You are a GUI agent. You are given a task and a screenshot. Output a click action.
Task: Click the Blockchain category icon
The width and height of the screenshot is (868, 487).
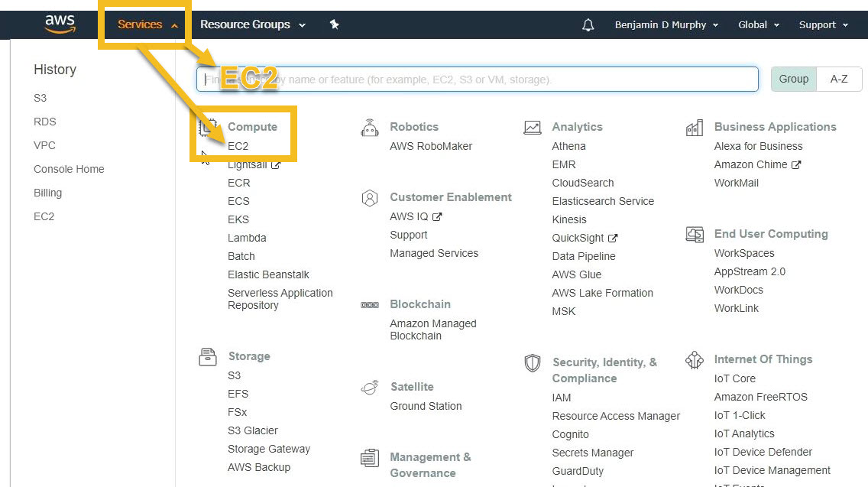[370, 305]
